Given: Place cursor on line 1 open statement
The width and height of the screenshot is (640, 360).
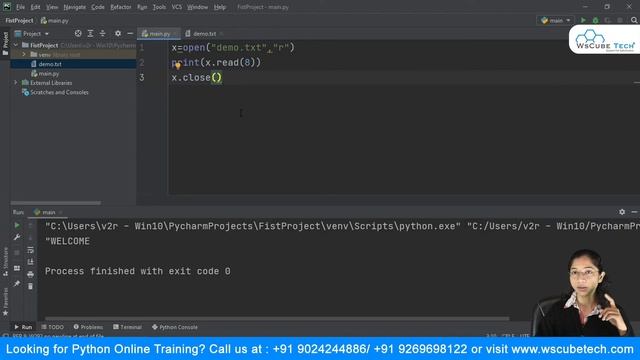Looking at the screenshot, I should click(233, 48).
